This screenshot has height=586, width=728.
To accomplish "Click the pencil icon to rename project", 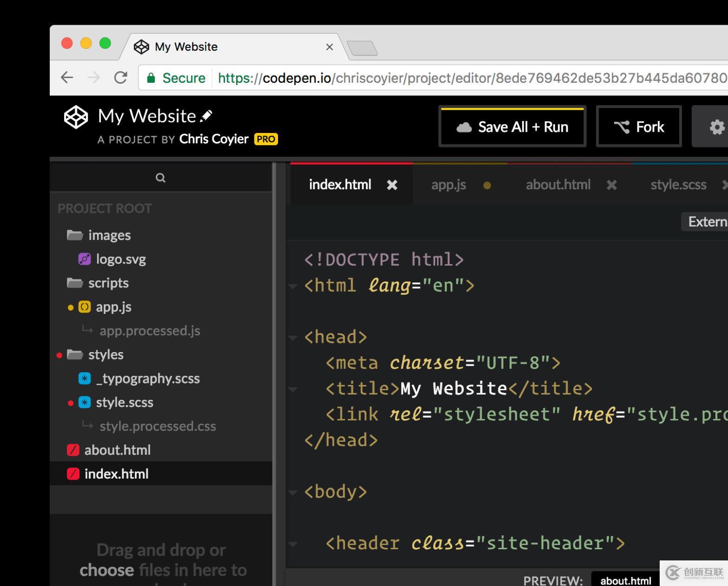I will click(206, 116).
